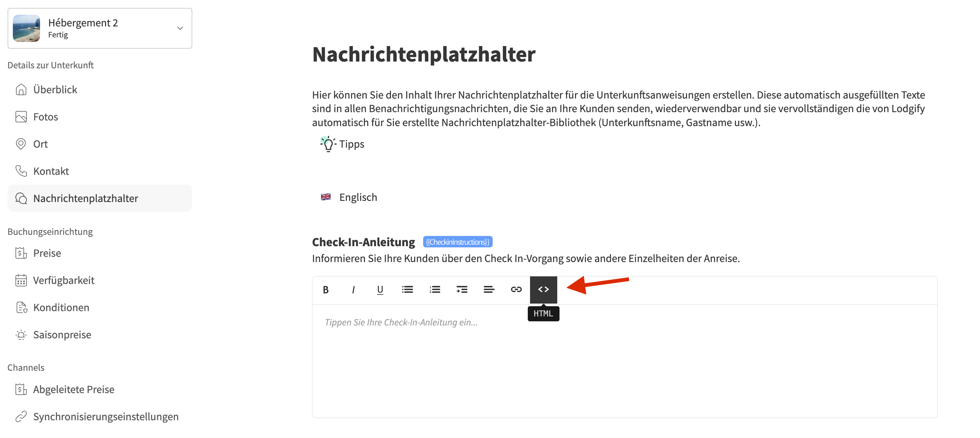Viewport: 980px width, 438px height.
Task: Insert a bulleted list
Action: tap(407, 290)
